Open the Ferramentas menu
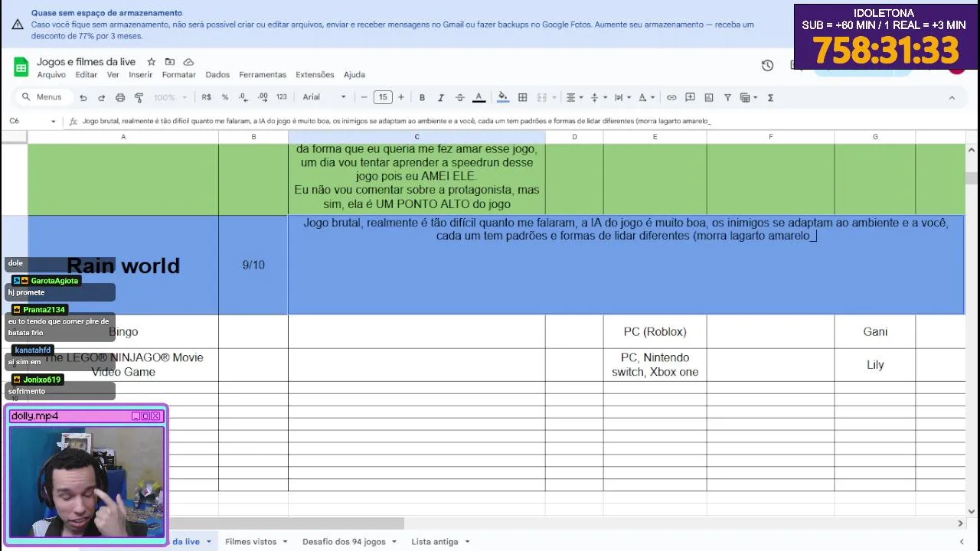 pos(263,75)
